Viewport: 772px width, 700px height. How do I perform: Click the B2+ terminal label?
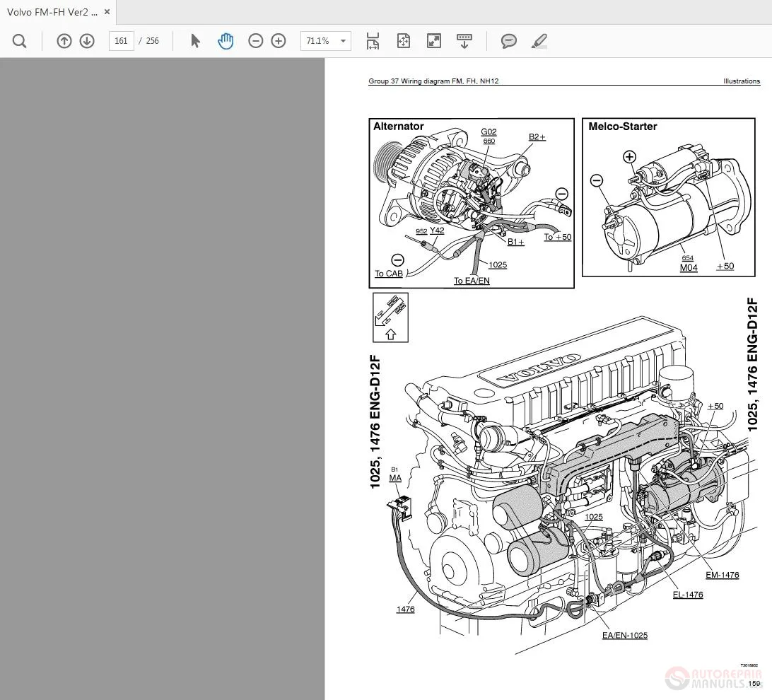click(x=537, y=137)
